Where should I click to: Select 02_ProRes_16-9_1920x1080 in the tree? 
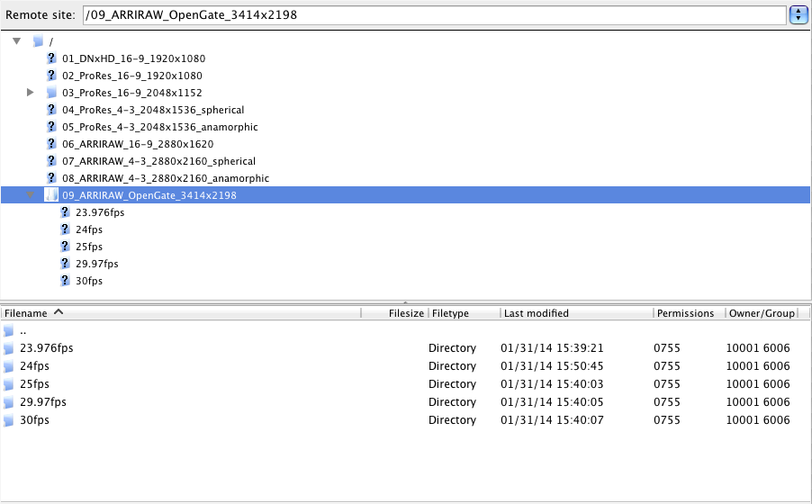point(132,76)
